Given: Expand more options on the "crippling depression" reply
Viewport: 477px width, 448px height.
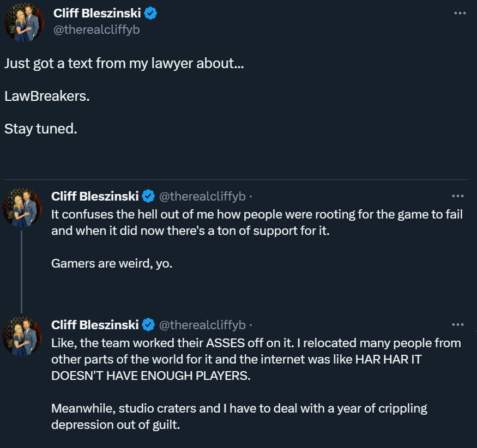Looking at the screenshot, I should tap(458, 325).
